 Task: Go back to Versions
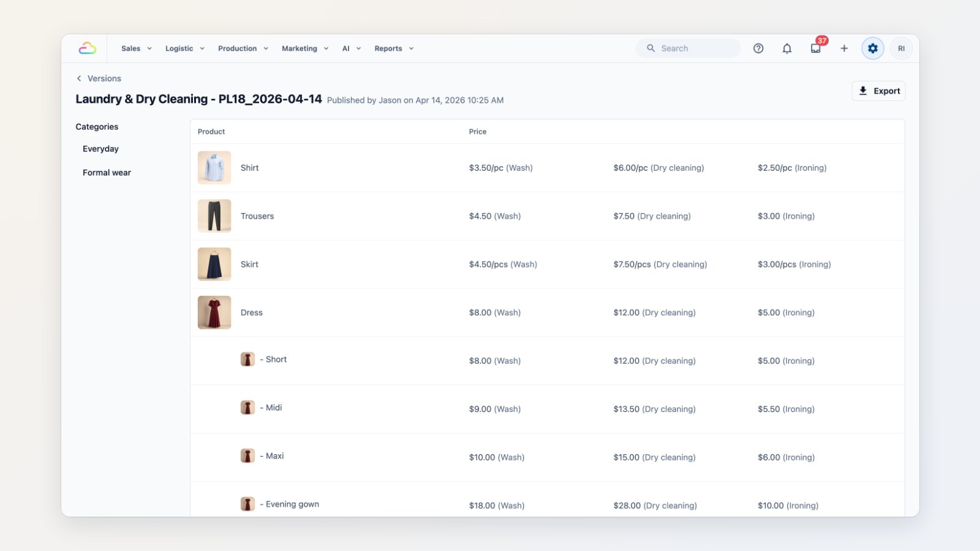[104, 78]
